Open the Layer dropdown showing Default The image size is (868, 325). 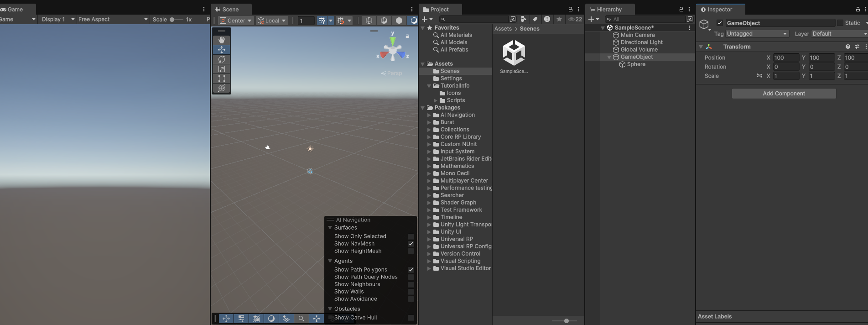pyautogui.click(x=839, y=34)
